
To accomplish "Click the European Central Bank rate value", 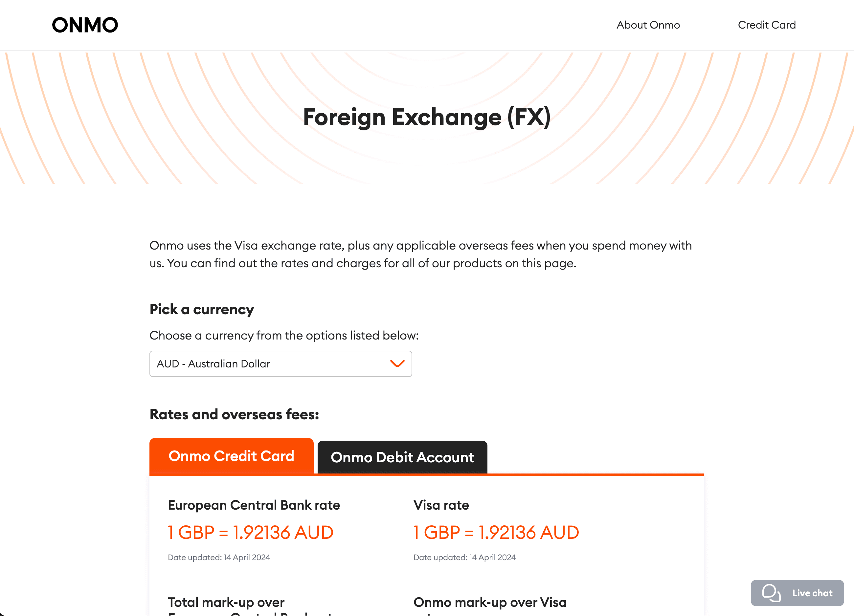I will [250, 532].
